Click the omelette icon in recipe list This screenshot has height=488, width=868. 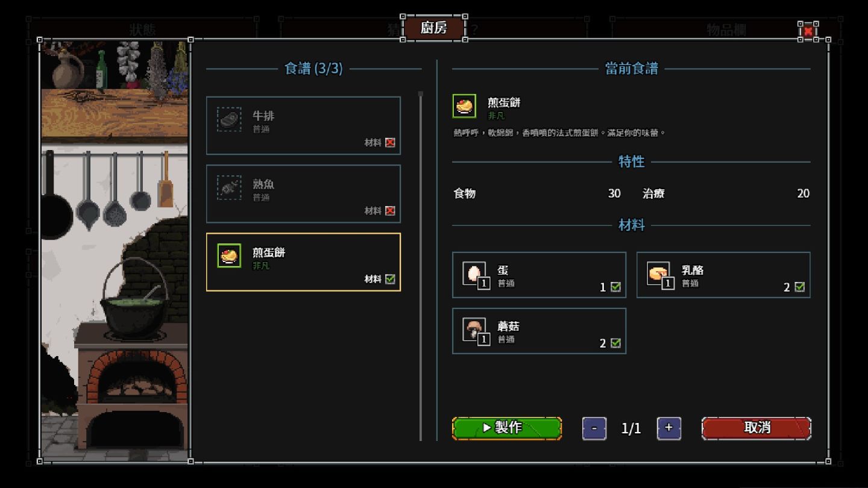pyautogui.click(x=229, y=256)
